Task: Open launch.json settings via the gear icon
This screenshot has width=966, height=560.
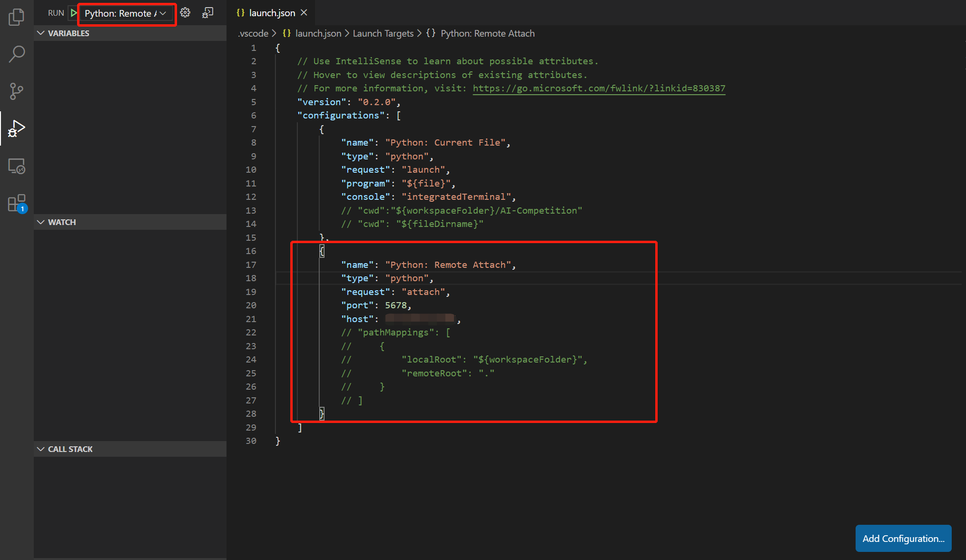Action: 185,13
